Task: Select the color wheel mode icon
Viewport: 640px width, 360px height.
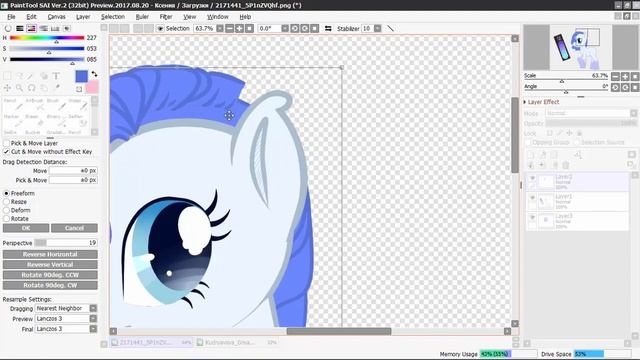Action: click(x=8, y=28)
